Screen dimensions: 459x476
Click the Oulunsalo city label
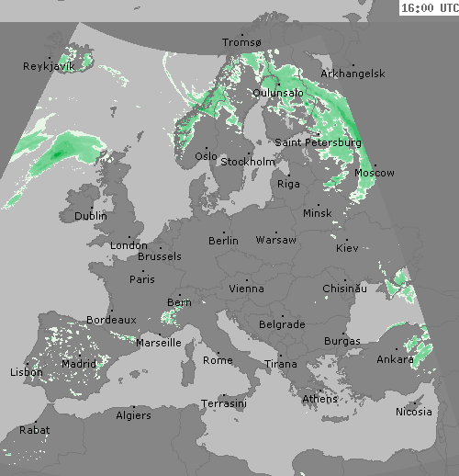pos(278,93)
